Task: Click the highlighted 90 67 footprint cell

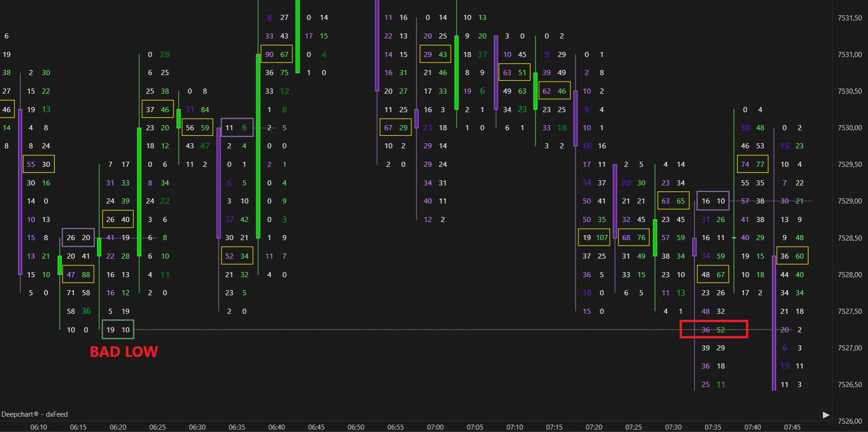Action: click(276, 54)
